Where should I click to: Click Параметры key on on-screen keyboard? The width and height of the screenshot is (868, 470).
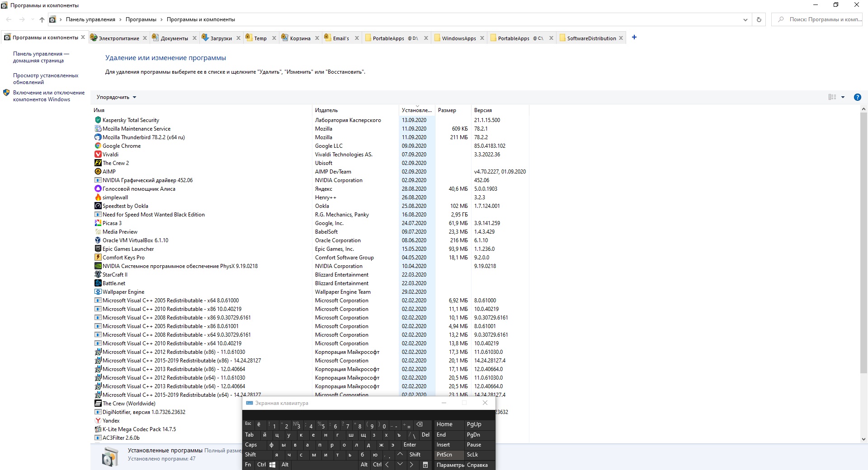pos(450,465)
